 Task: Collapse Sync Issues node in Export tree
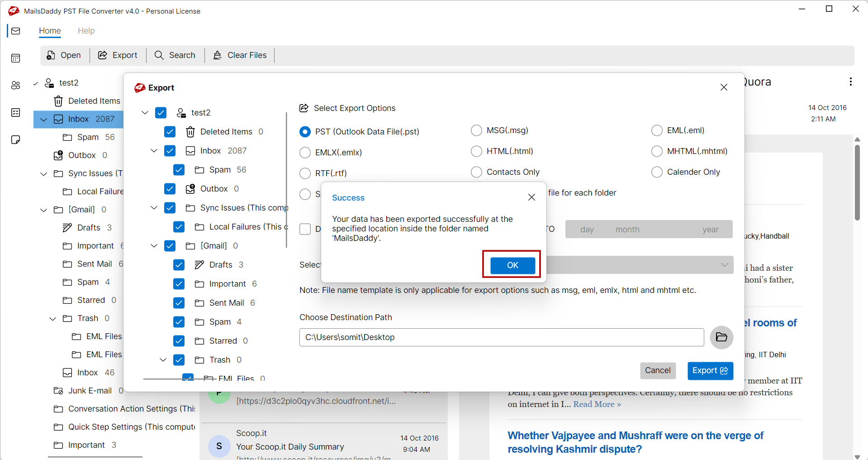[154, 208]
